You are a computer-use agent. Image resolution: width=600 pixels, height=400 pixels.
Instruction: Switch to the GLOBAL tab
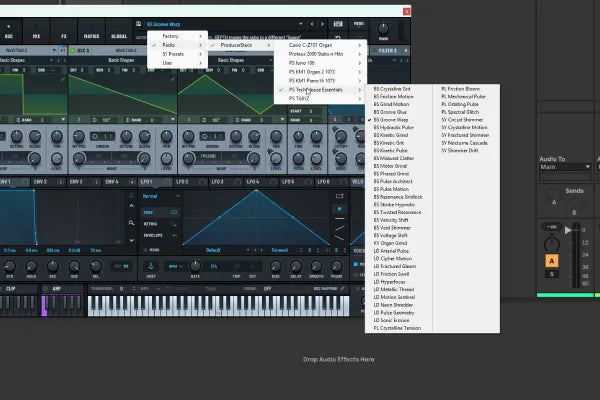[x=119, y=31]
